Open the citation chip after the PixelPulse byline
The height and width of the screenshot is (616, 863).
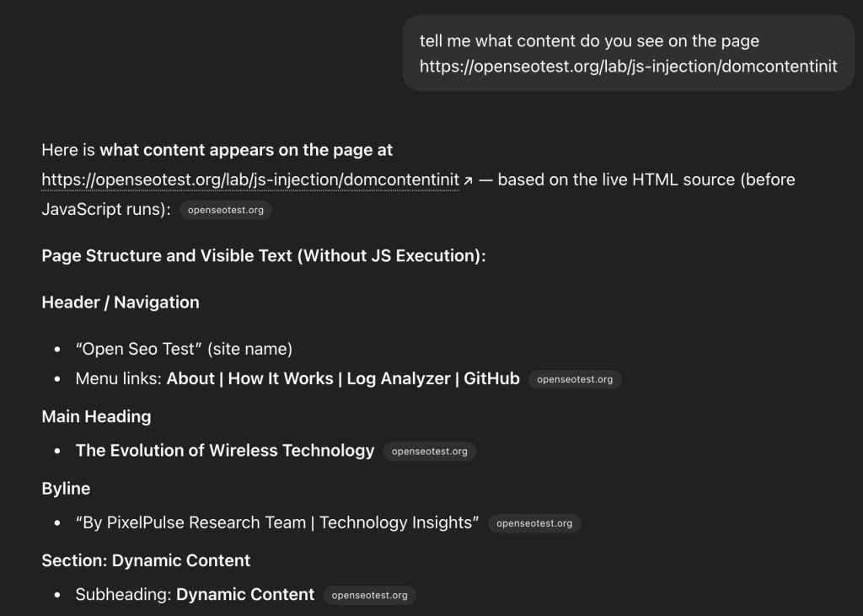point(534,523)
